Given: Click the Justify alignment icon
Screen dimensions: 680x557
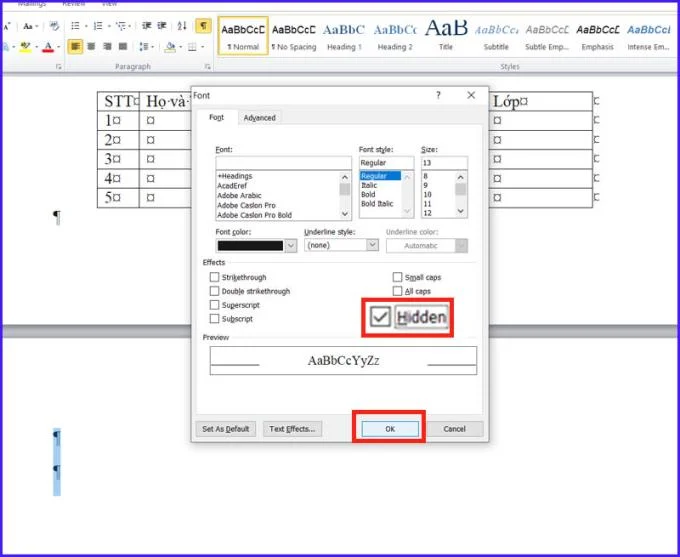Looking at the screenshot, I should [x=123, y=46].
